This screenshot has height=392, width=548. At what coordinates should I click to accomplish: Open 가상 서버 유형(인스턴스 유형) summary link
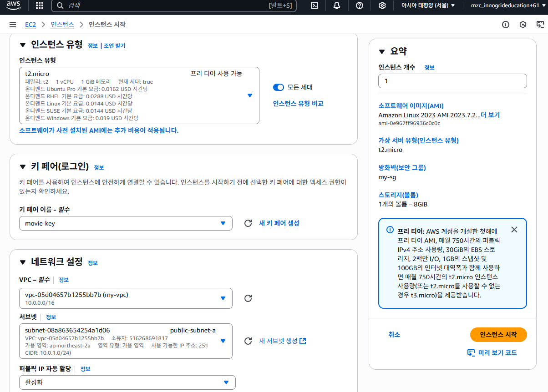point(419,140)
